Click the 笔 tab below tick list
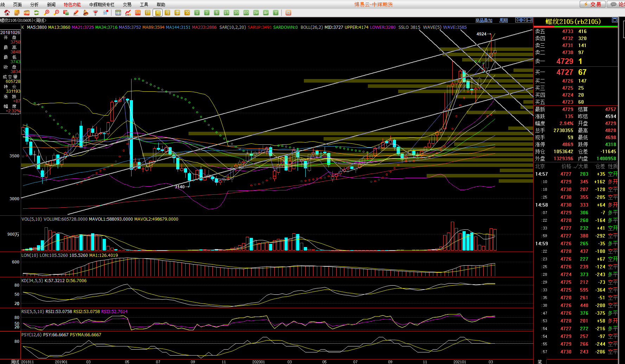This screenshot has height=364, width=625. (x=540, y=362)
